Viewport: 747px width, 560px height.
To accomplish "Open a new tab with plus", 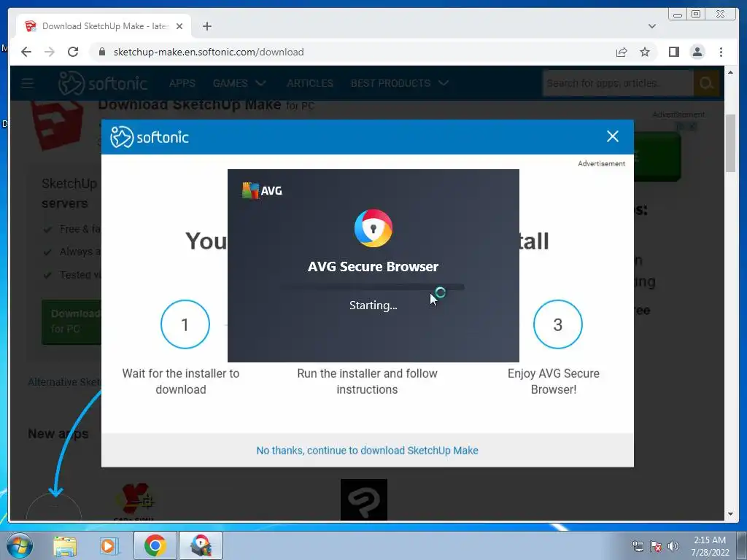I will click(x=206, y=26).
